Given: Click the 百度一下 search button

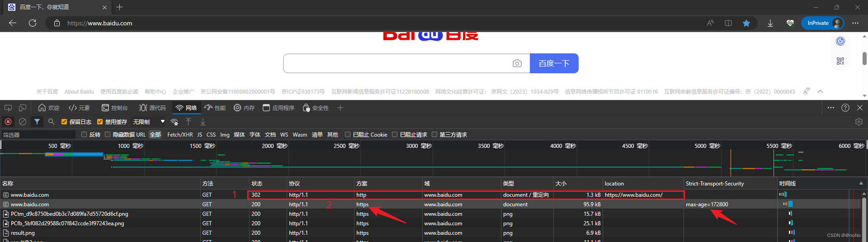Looking at the screenshot, I should pos(554,63).
